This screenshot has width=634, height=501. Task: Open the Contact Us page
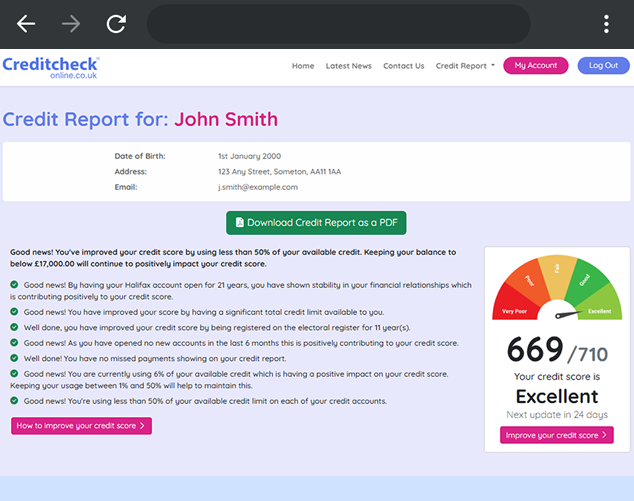coord(404,66)
